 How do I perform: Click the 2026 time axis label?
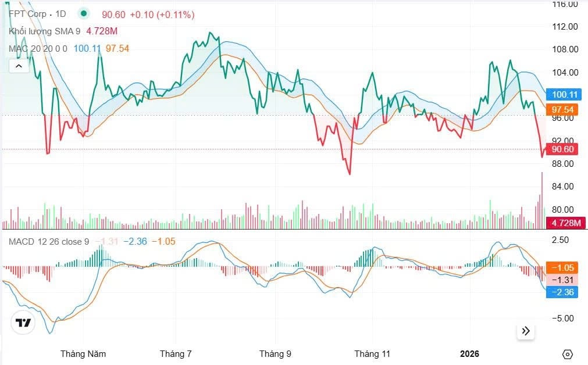click(x=469, y=353)
